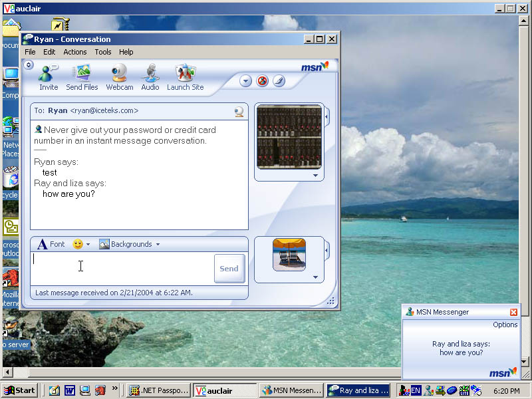Close the MSN Messenger notification popup
The height and width of the screenshot is (399, 532).
513,312
